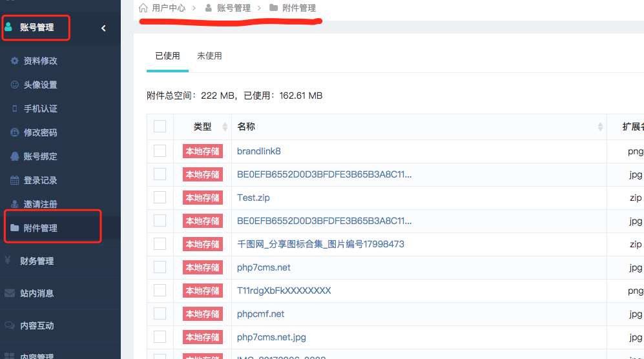Click the 附件总空间 usage text
Screen dimensions: 644x359
tap(234, 96)
